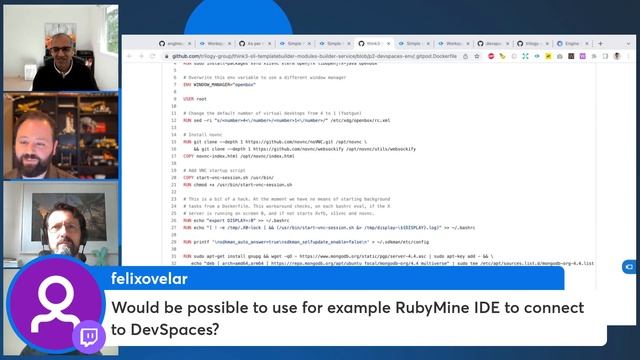Click the '# Add VNC startup script' comment
This screenshot has height=360, width=640.
[x=214, y=171]
